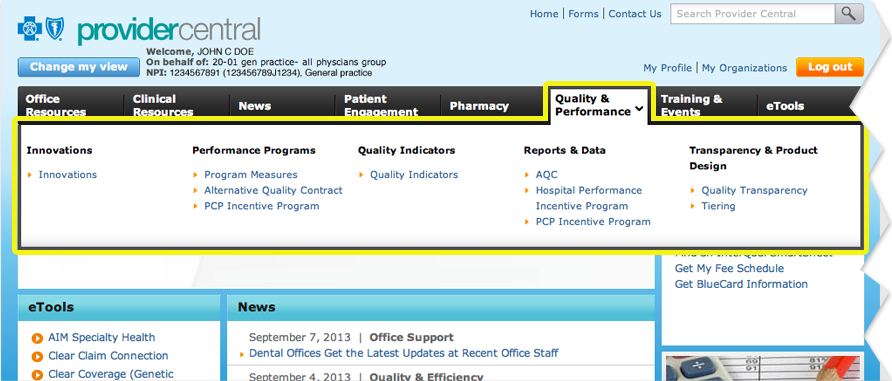Click the orange bullet icon beside Clear Coverage
892x381 pixels.
(38, 375)
